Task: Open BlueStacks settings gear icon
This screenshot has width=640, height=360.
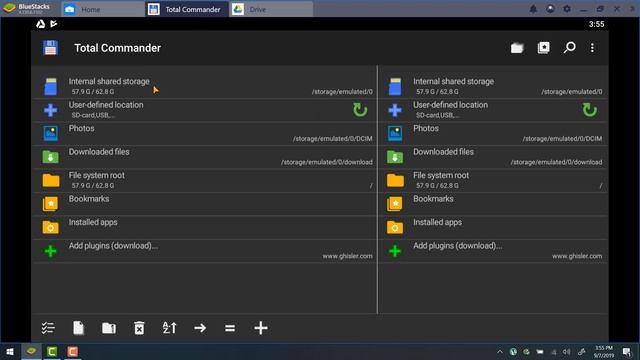Action: 567,9
